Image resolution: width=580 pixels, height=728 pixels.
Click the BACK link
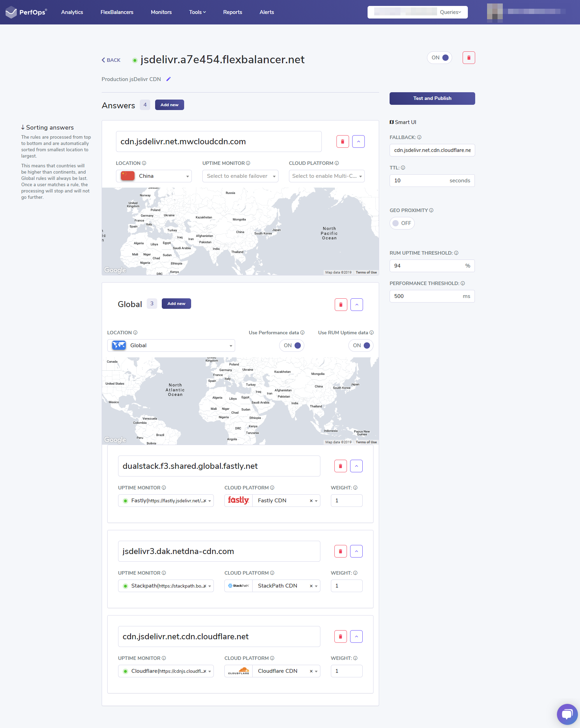point(111,60)
